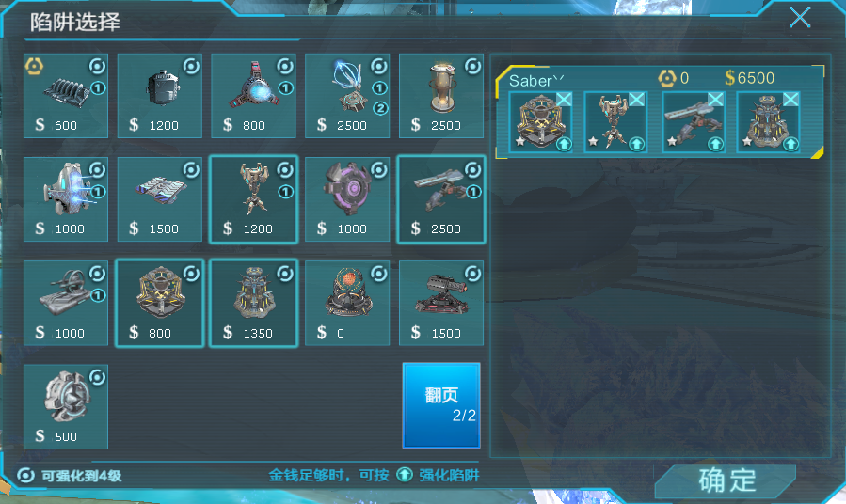
Task: Deselect the highlighted $1350 tower trap
Action: point(253,303)
